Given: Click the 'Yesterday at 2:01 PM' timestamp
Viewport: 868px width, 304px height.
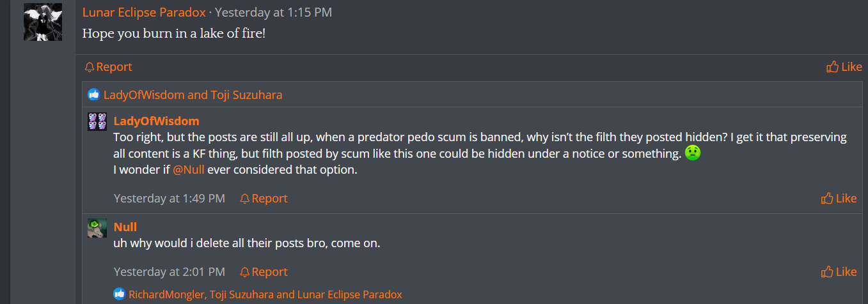Looking at the screenshot, I should pos(170,272).
